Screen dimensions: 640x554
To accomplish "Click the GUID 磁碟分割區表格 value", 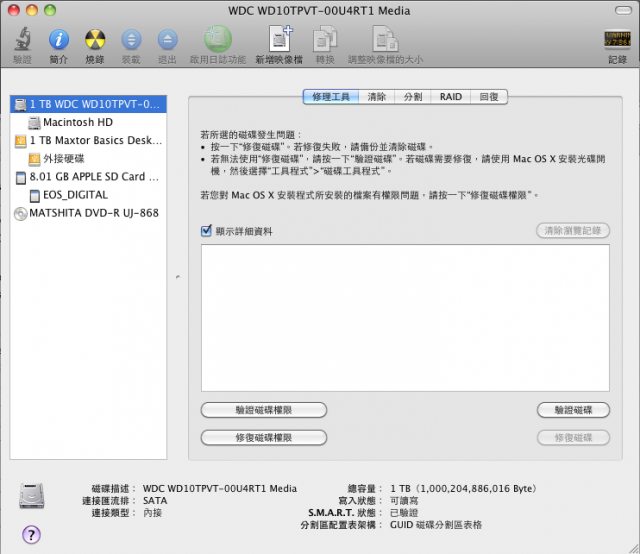I will pos(436,525).
